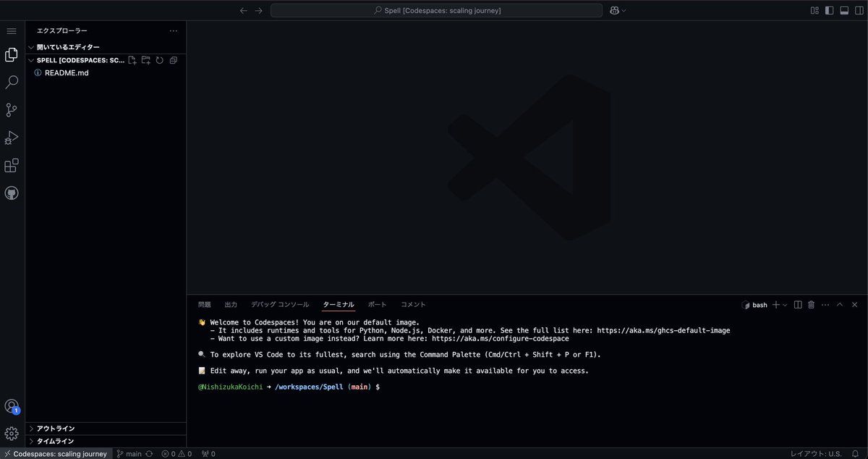The height and width of the screenshot is (459, 868).
Task: Click the @NishizukaKoichi prompt username
Action: point(231,387)
